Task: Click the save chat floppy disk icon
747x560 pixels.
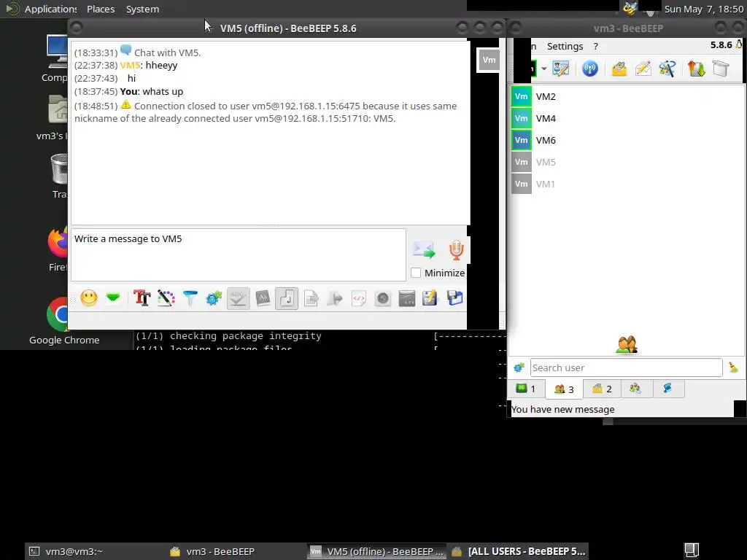Action: (x=455, y=298)
